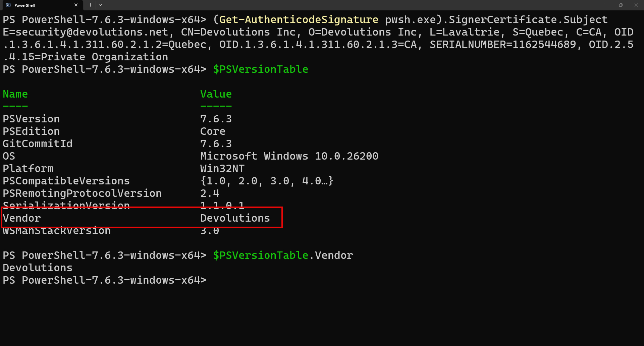The width and height of the screenshot is (644, 346).
Task: Click the PSCompatibleVersions row name
Action: coord(66,181)
